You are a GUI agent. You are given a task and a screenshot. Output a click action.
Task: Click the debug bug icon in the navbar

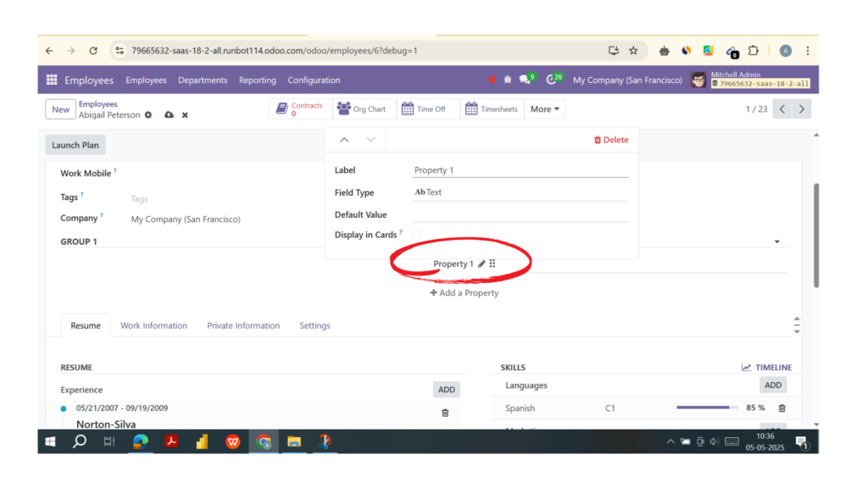(x=507, y=79)
